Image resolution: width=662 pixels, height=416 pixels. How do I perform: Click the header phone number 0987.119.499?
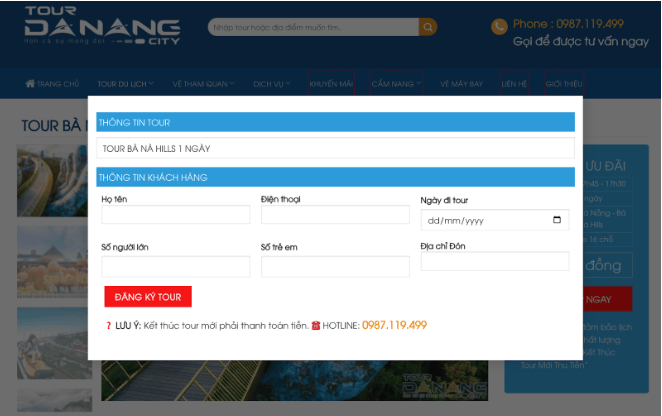pos(589,24)
